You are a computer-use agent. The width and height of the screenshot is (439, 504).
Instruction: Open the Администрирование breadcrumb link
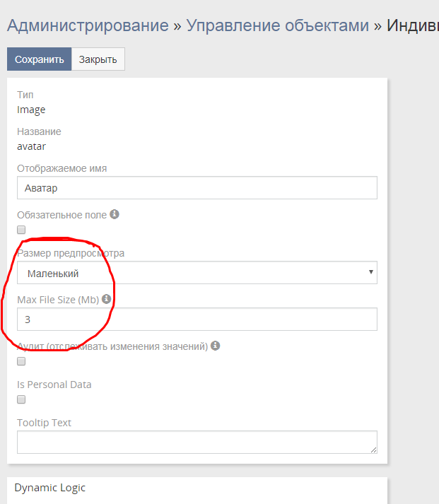tap(88, 26)
